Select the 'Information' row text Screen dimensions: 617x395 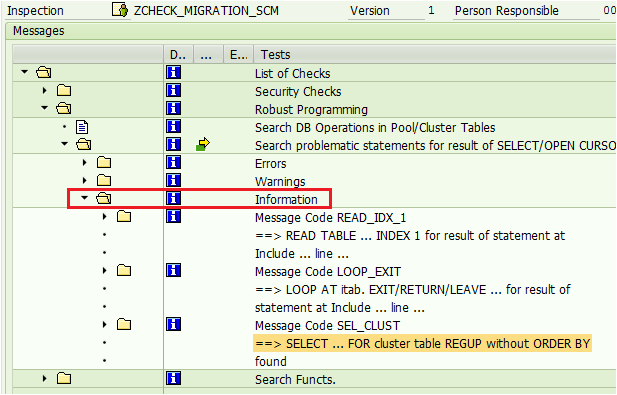(x=286, y=200)
